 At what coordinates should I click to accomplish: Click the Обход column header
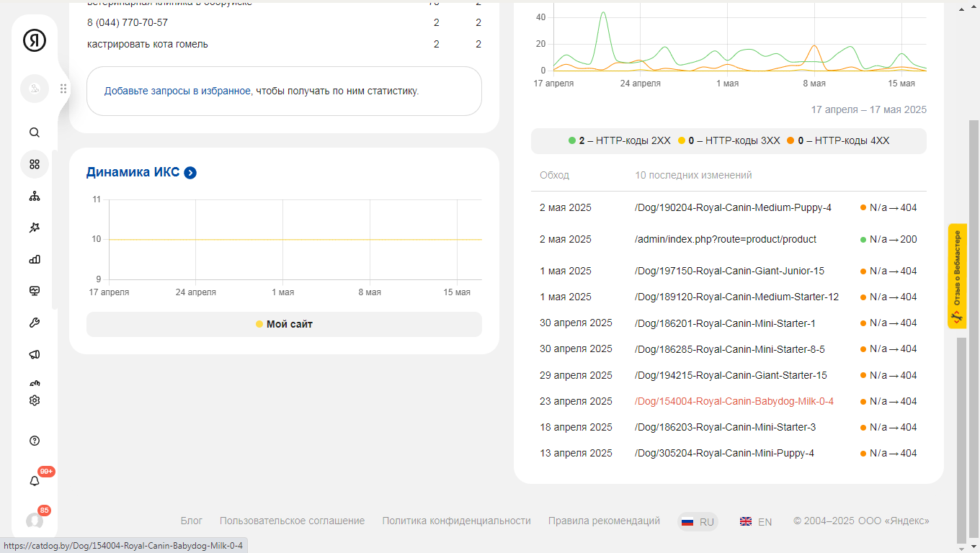click(x=554, y=175)
